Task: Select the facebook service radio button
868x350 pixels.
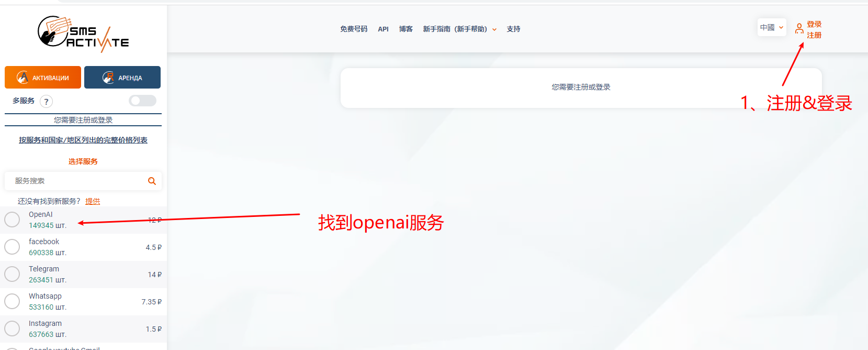Action: 12,247
